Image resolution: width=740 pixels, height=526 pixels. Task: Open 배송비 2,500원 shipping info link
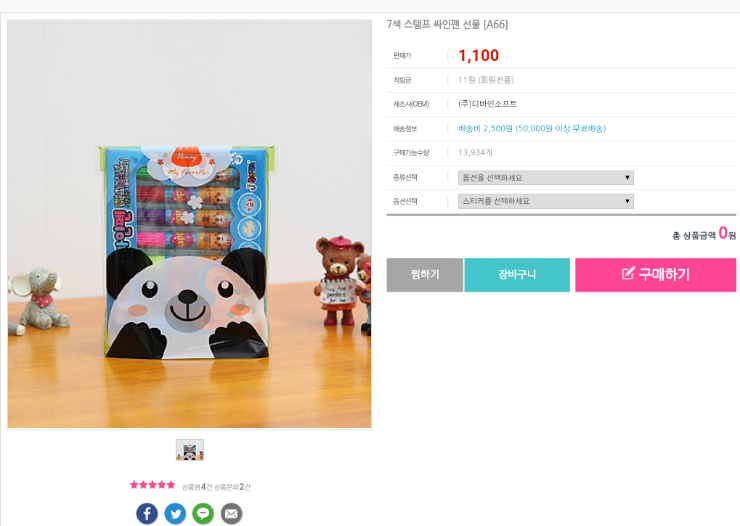click(532, 128)
